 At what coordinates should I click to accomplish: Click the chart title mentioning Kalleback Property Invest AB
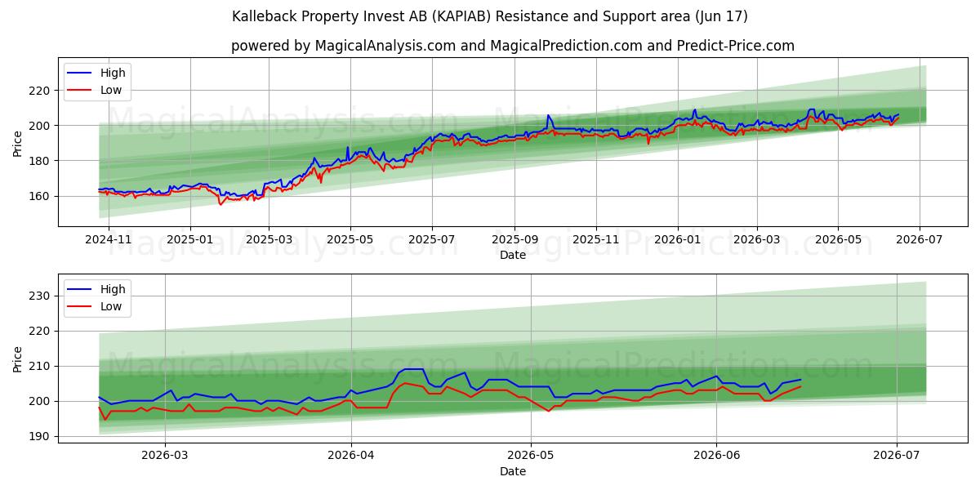pos(490,16)
